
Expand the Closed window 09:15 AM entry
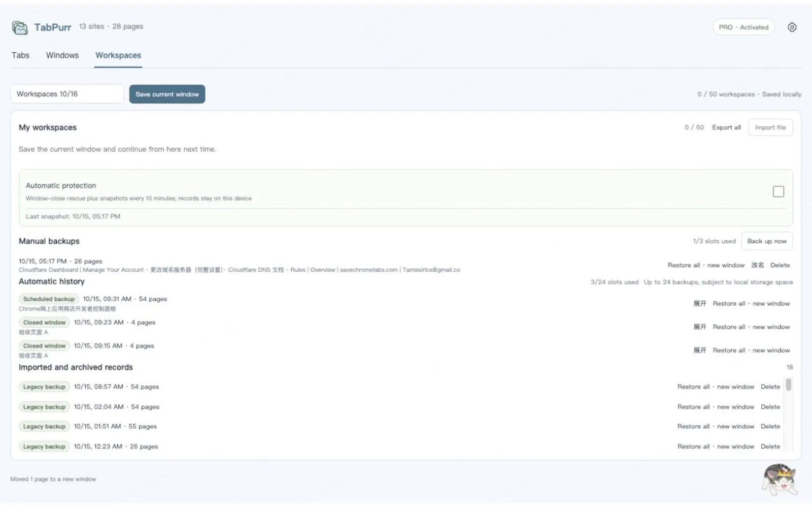[700, 350]
